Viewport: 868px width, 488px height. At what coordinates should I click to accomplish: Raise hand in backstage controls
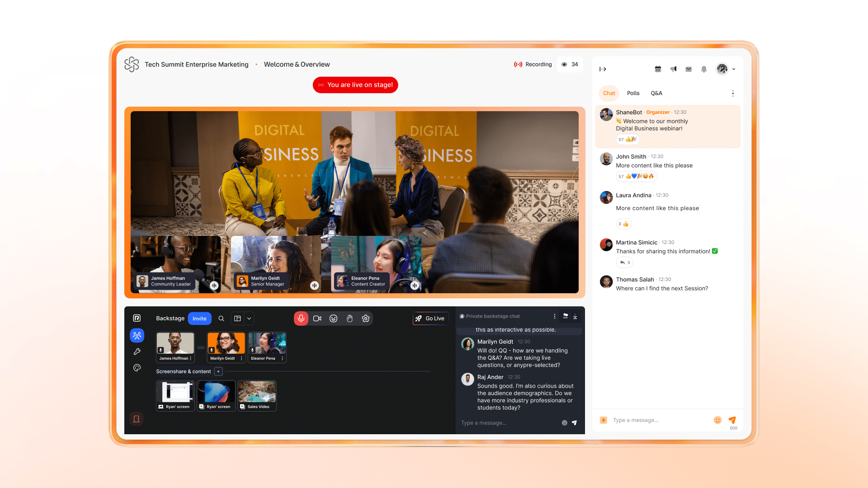pos(349,319)
